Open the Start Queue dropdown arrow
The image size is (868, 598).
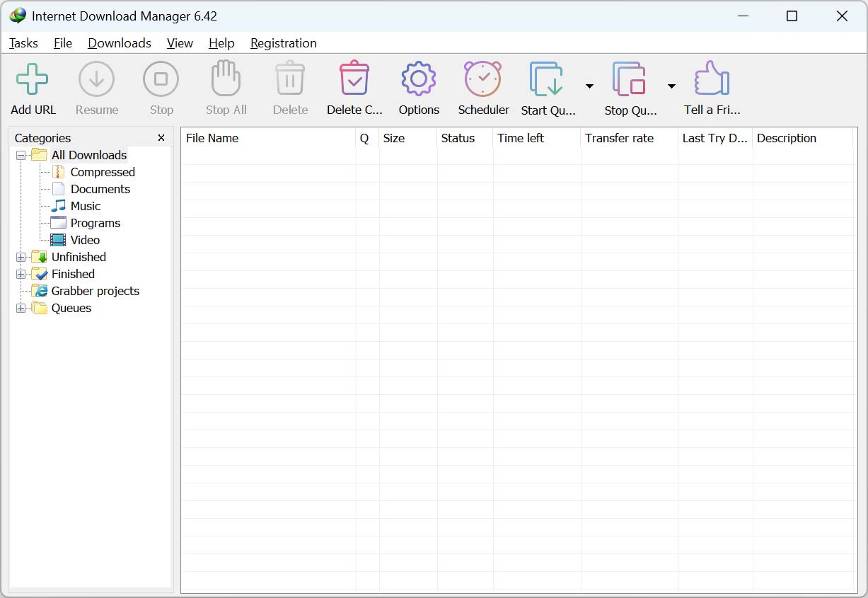point(589,86)
